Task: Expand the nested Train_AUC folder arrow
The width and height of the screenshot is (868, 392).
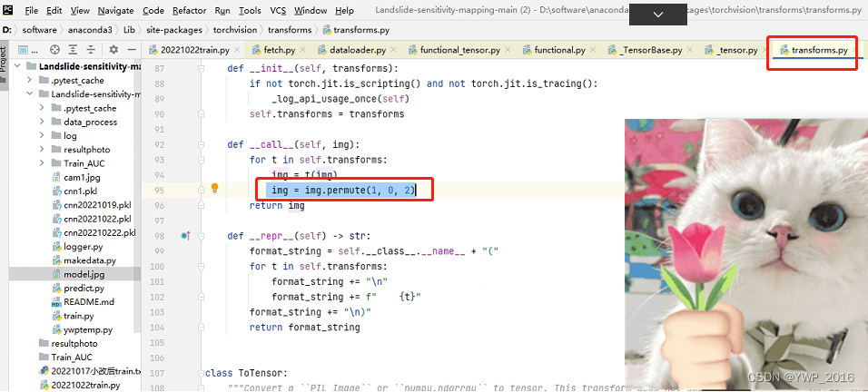Action: point(42,163)
